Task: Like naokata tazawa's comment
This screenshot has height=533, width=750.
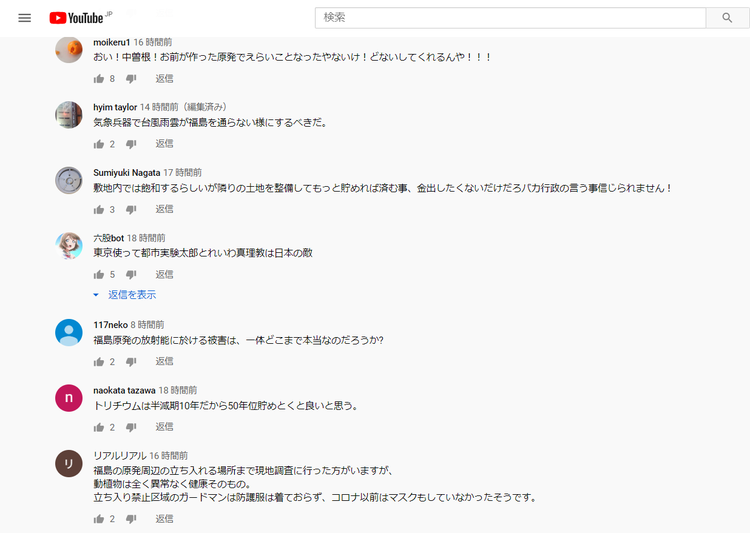Action: (x=99, y=427)
